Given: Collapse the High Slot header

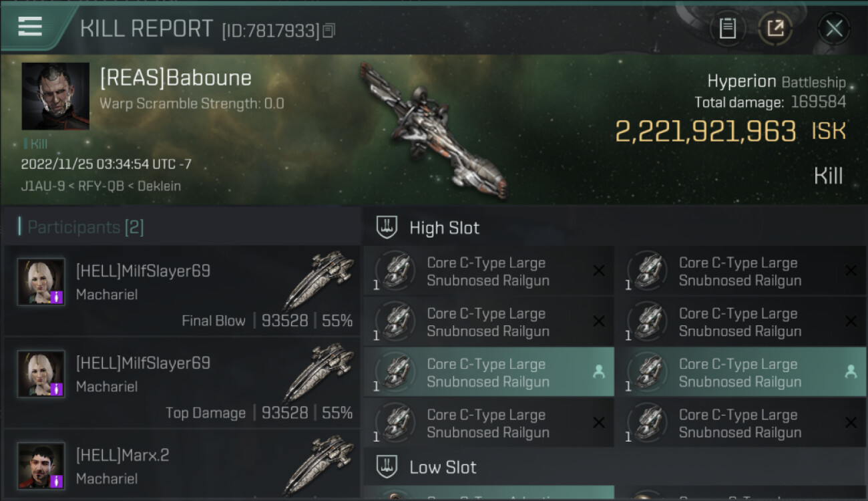Looking at the screenshot, I should tap(614, 228).
